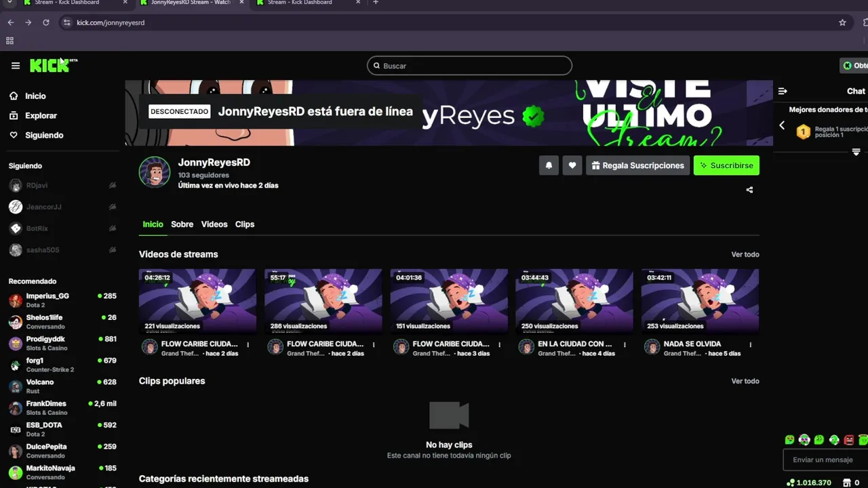Click the first green emote in chat
This screenshot has width=868, height=488.
[789, 440]
